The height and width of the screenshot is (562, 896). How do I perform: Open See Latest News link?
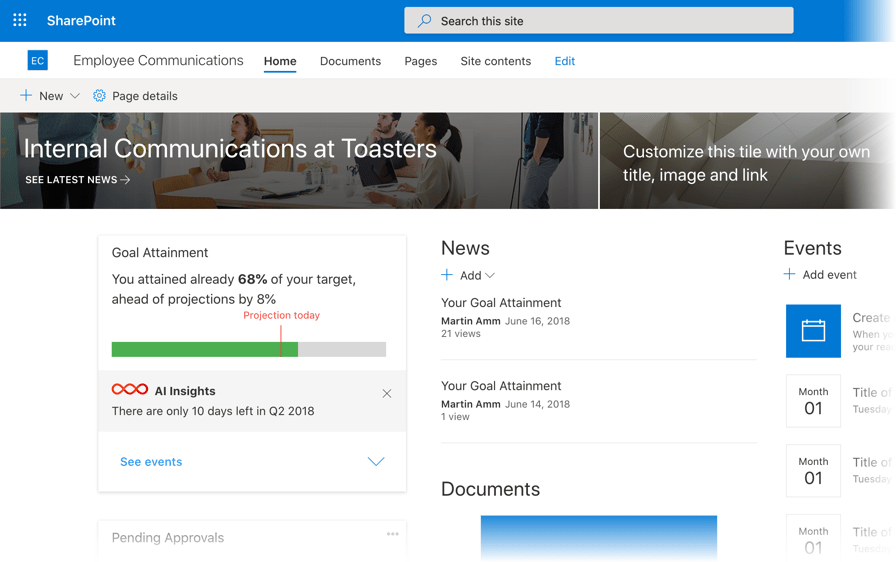pyautogui.click(x=78, y=179)
